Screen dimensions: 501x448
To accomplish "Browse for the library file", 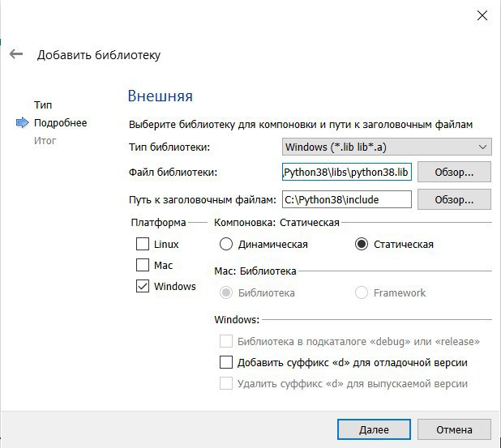I will (454, 172).
